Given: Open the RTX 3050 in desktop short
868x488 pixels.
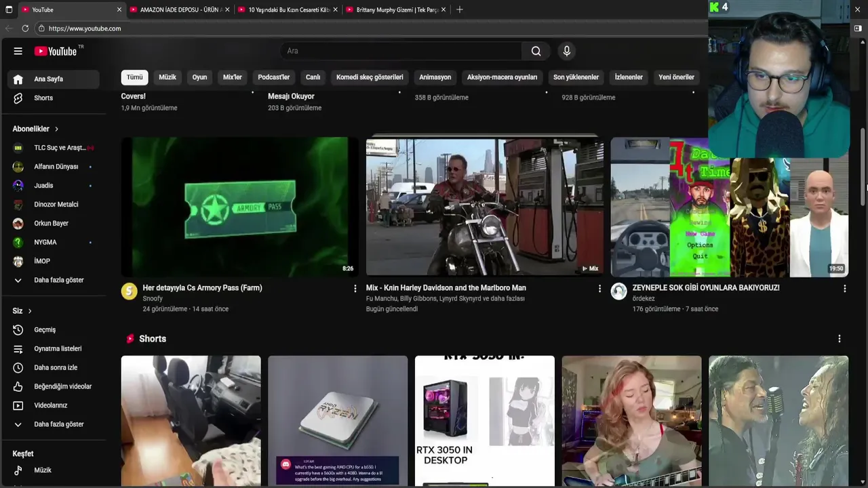Looking at the screenshot, I should click(x=485, y=421).
